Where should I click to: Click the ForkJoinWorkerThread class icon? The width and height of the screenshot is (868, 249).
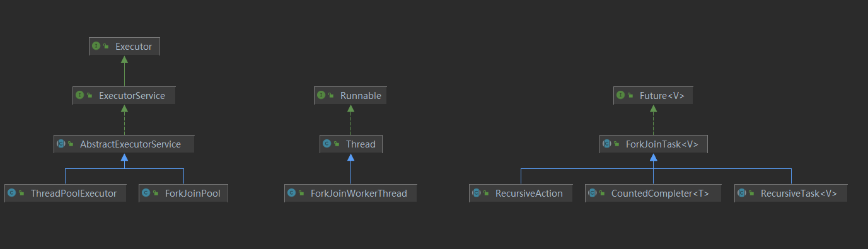click(292, 193)
